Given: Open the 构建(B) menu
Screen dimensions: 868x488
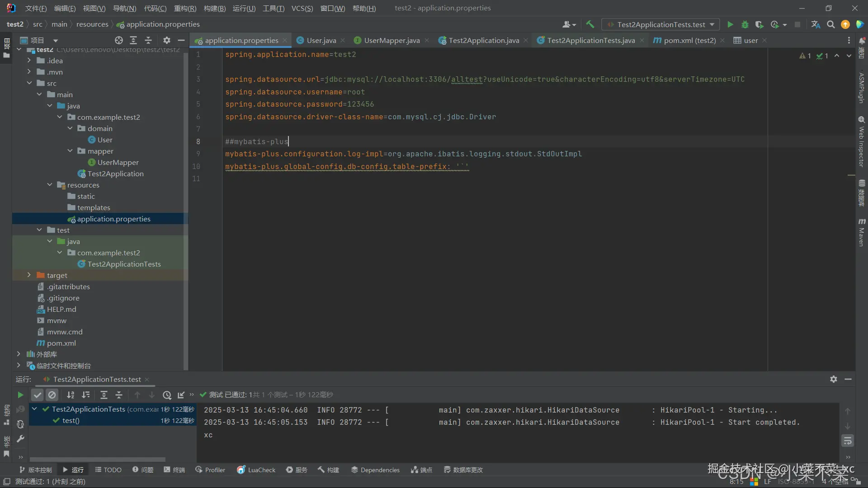Looking at the screenshot, I should 214,8.
